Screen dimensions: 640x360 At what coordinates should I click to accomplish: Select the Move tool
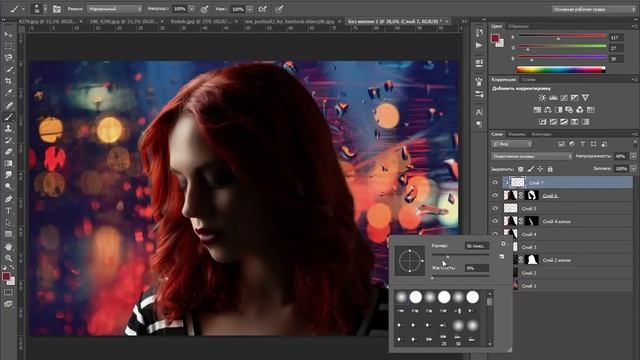[x=8, y=34]
